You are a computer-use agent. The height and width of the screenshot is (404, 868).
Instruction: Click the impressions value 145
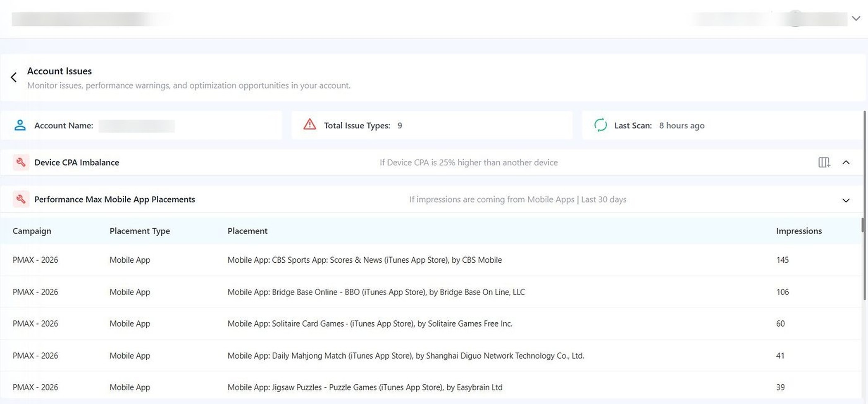(x=782, y=260)
